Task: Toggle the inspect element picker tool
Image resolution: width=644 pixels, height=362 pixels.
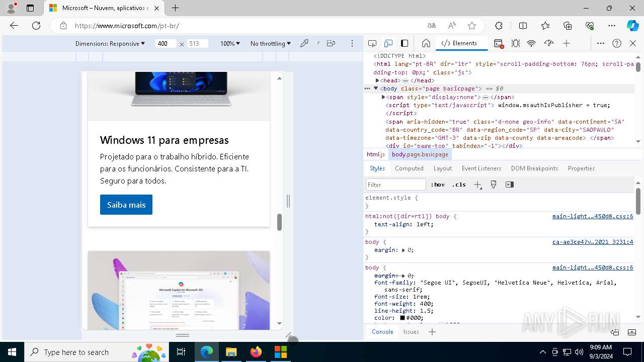Action: 372,43
